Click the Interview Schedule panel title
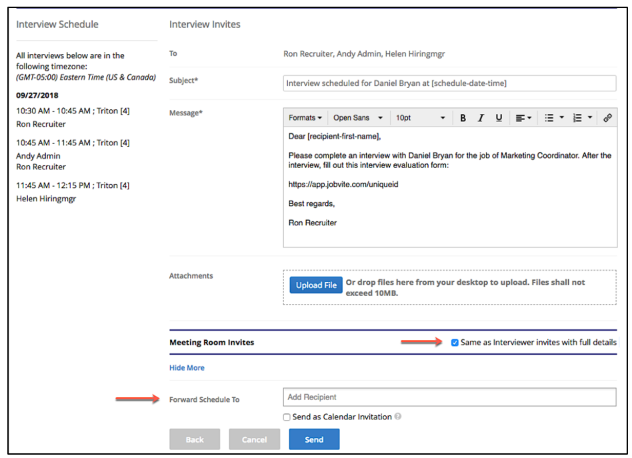 coord(57,24)
